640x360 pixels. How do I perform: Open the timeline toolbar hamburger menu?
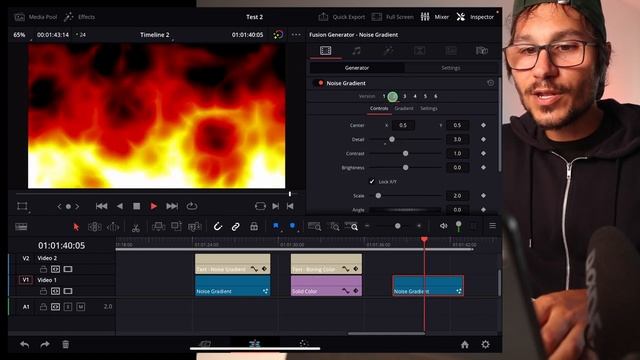493,226
